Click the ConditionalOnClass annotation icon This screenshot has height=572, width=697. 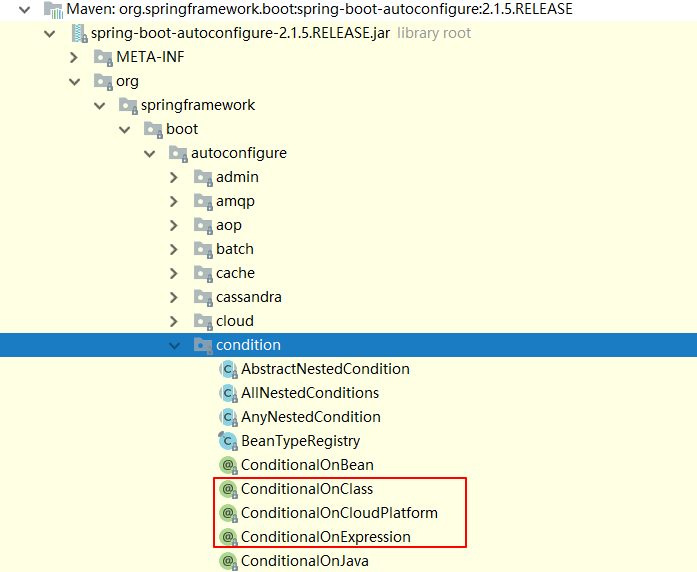[x=228, y=489]
